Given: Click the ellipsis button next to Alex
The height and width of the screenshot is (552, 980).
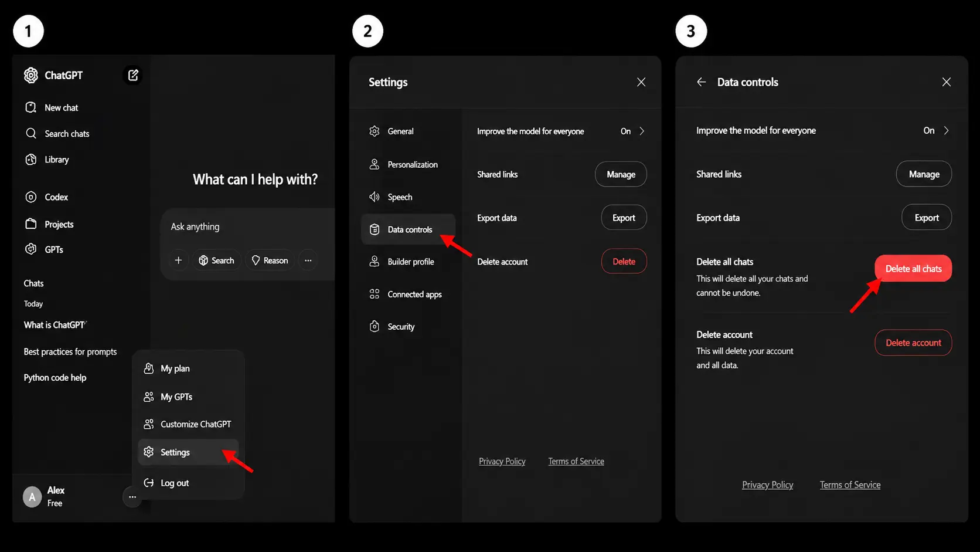Looking at the screenshot, I should [x=132, y=497].
